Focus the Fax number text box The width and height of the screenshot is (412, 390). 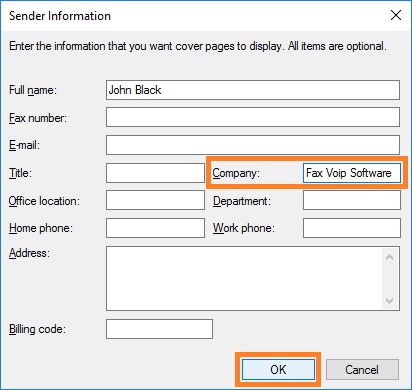pyautogui.click(x=253, y=117)
